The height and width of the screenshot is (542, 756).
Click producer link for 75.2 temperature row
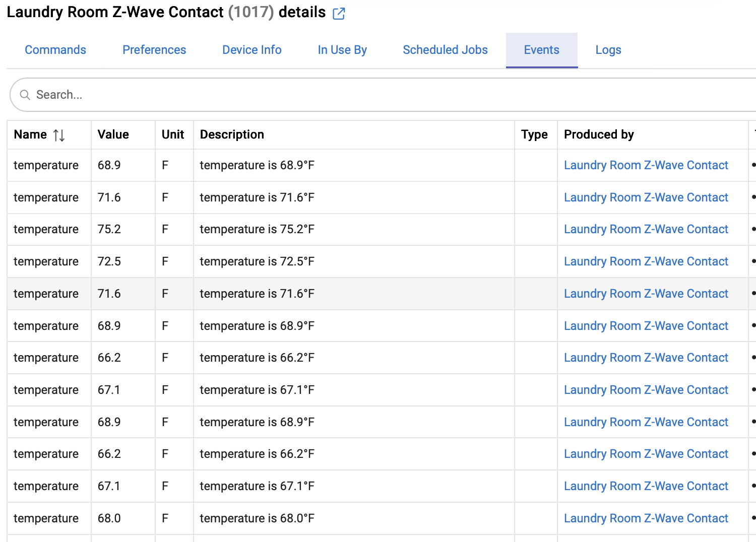[646, 229]
